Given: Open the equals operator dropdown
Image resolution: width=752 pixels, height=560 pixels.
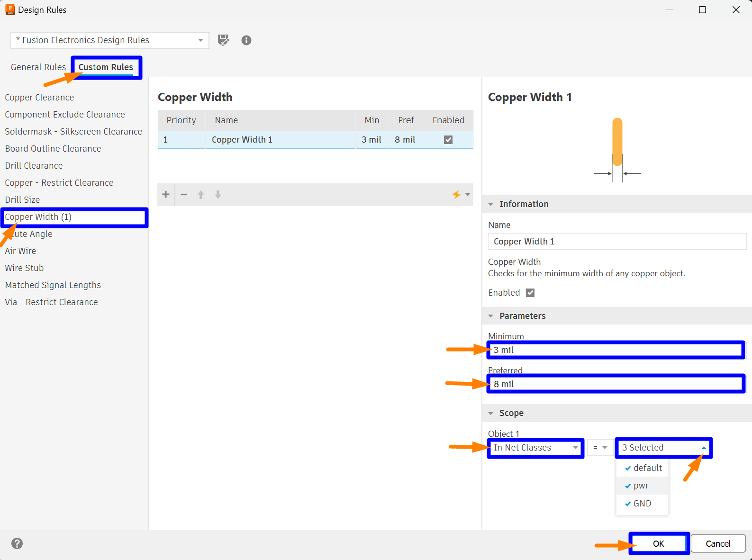Looking at the screenshot, I should click(600, 448).
